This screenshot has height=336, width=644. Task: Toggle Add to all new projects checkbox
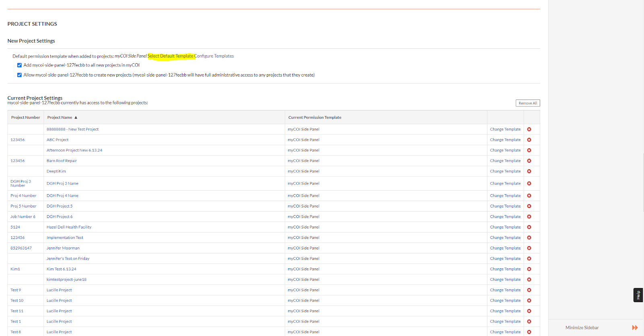click(x=19, y=65)
